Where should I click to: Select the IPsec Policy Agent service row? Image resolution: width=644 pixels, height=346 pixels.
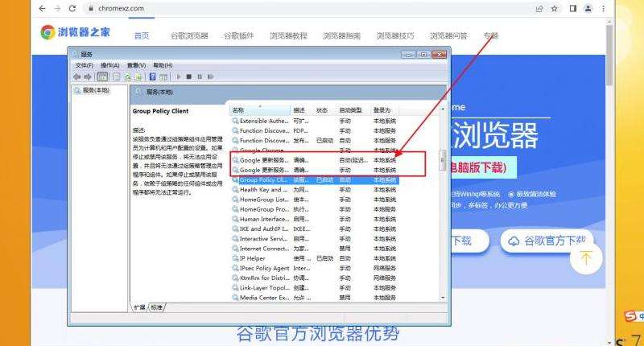pyautogui.click(x=314, y=269)
